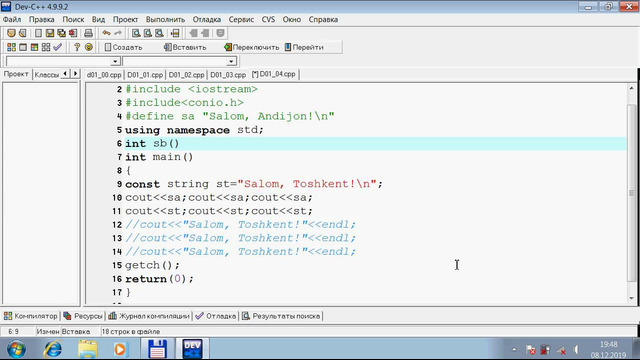Click the Переключить bookmark button
This screenshot has height=360, width=640.
coord(251,47)
